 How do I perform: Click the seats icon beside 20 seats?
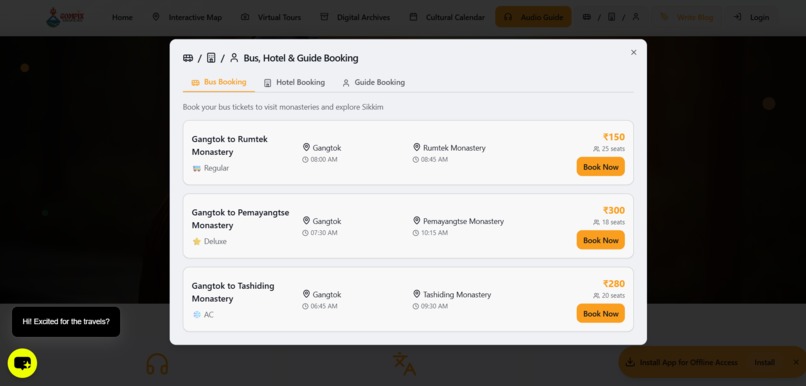tap(596, 296)
